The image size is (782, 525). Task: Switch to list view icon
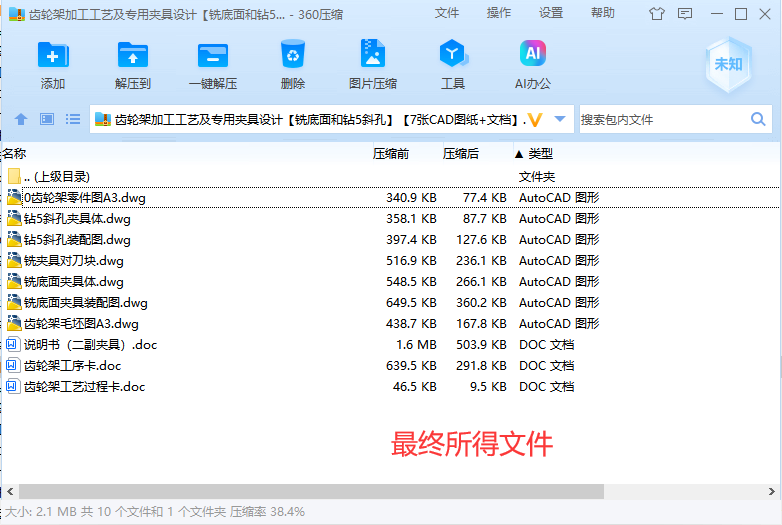pyautogui.click(x=73, y=119)
